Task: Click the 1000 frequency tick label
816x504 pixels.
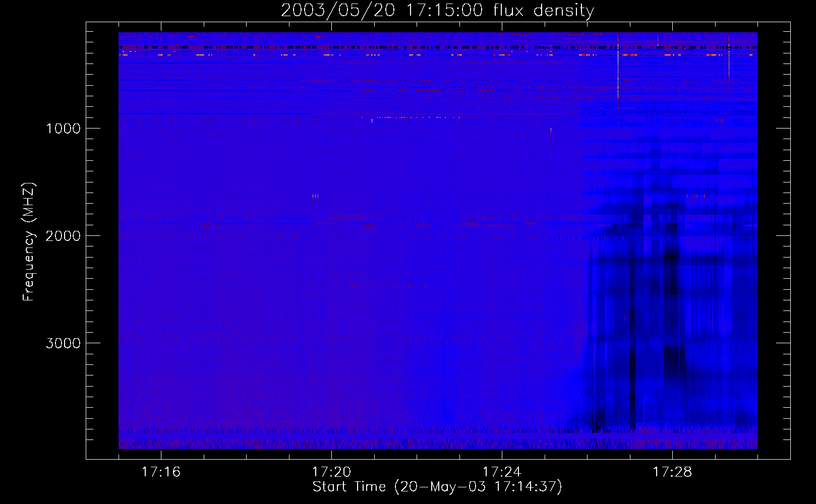Action: point(63,128)
